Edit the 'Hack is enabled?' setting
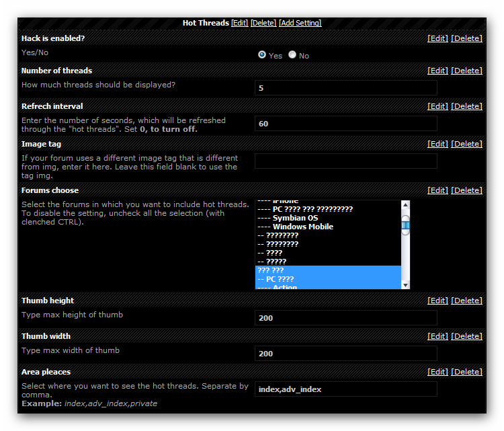The width and height of the screenshot is (504, 431). point(437,38)
